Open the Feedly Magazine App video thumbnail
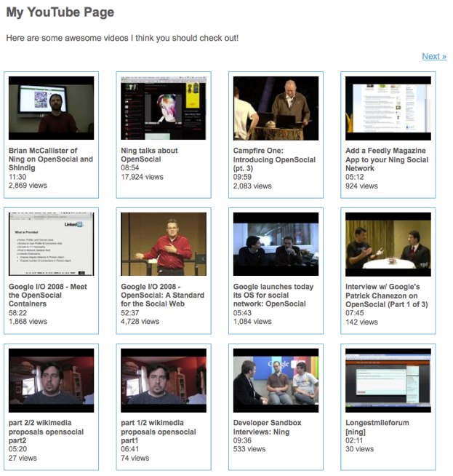The width and height of the screenshot is (453, 476). pos(388,108)
